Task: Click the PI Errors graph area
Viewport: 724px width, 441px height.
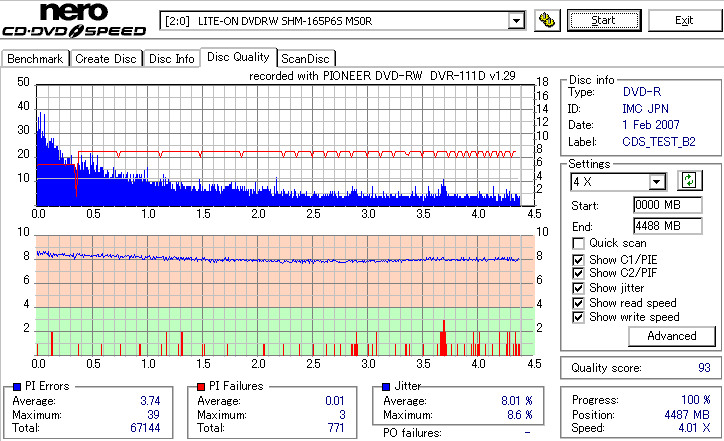Action: [x=285, y=145]
